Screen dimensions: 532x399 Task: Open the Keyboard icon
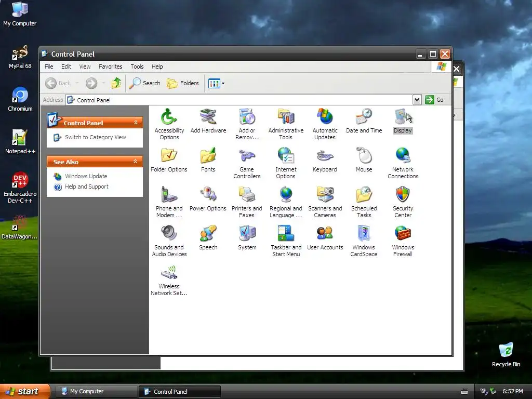pos(325,156)
